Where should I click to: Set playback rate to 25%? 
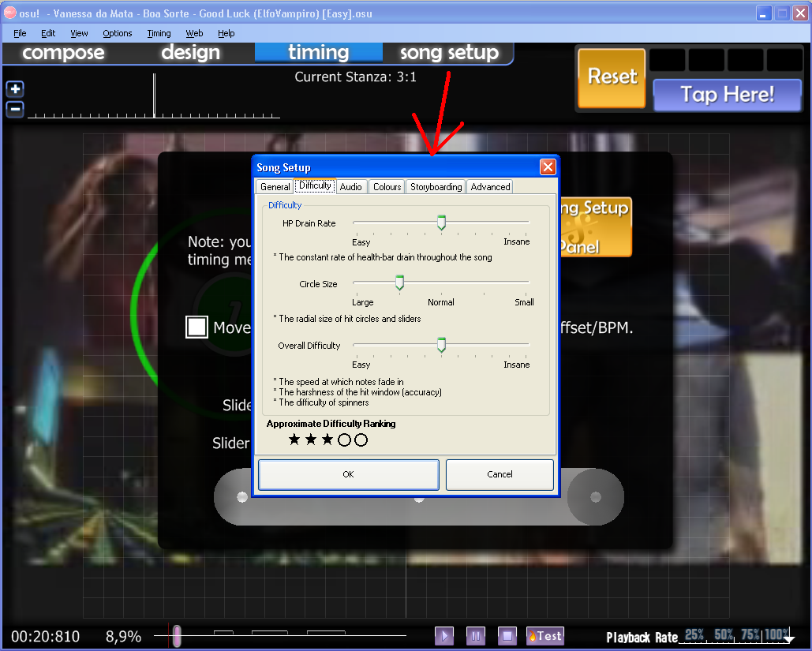pyautogui.click(x=694, y=634)
